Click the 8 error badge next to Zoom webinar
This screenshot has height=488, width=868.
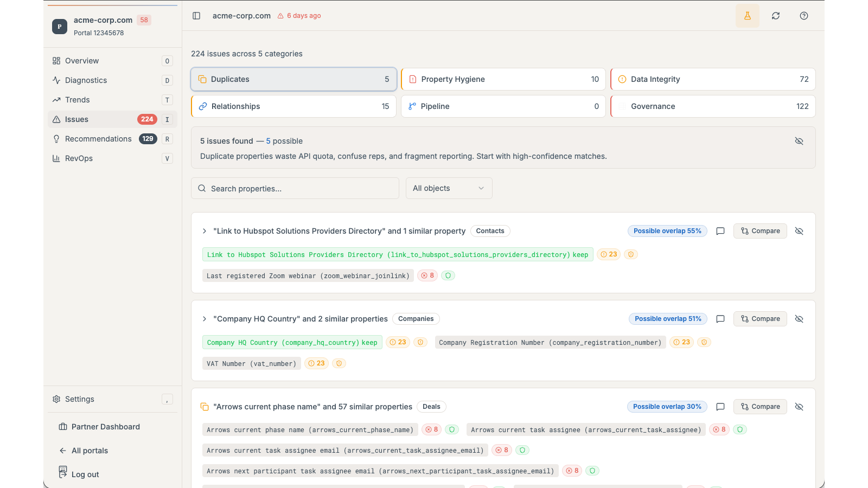427,275
